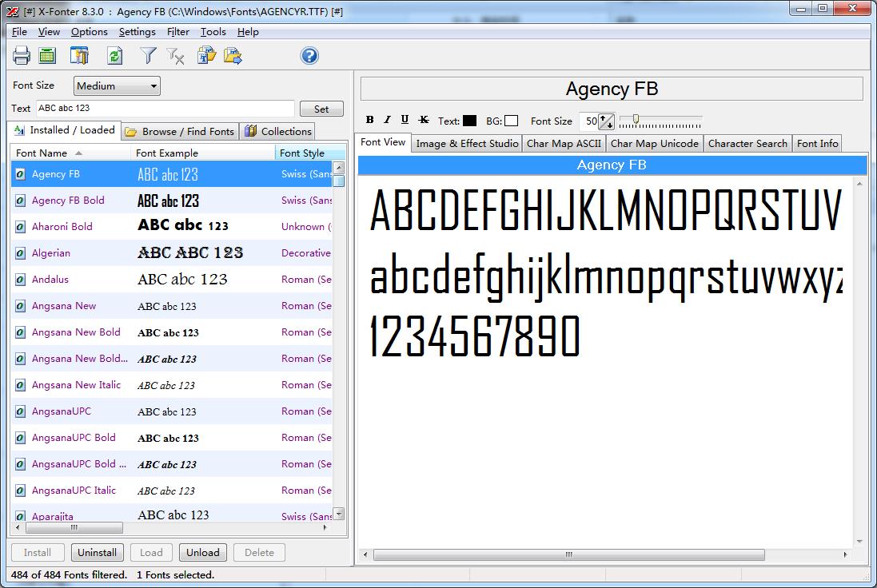Select the AngsanaUPC Bold font row
The height and width of the screenshot is (588, 877).
pos(171,438)
